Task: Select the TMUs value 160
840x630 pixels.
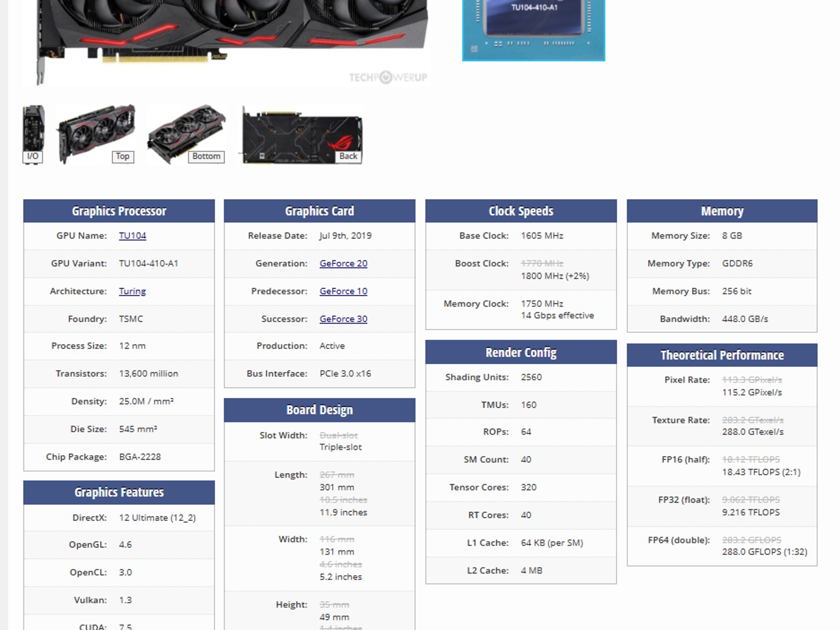Action: [528, 405]
